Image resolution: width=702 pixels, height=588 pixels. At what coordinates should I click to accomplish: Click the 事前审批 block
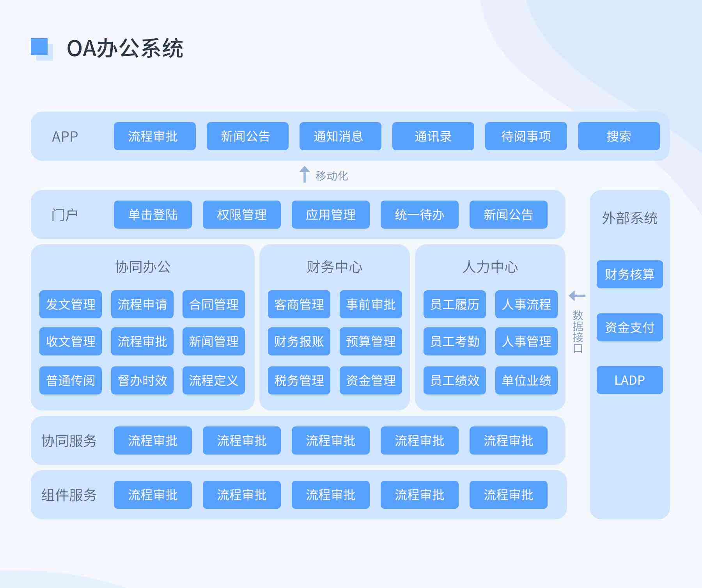click(371, 304)
